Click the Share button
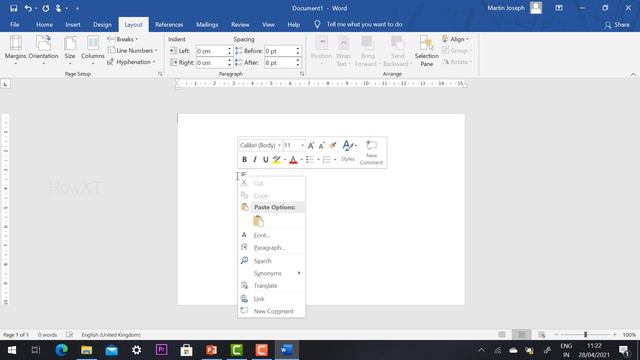The width and height of the screenshot is (640, 360). tap(617, 25)
